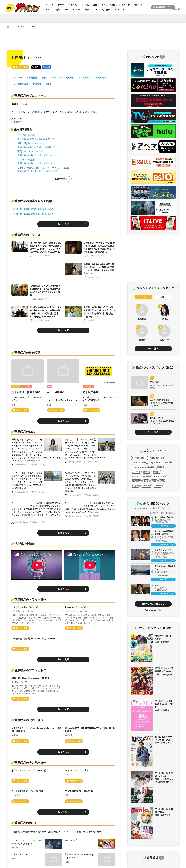The image size is (186, 868).
Task: Click the X icon under the 【ニュース更新】 post
Action: coord(12,492)
